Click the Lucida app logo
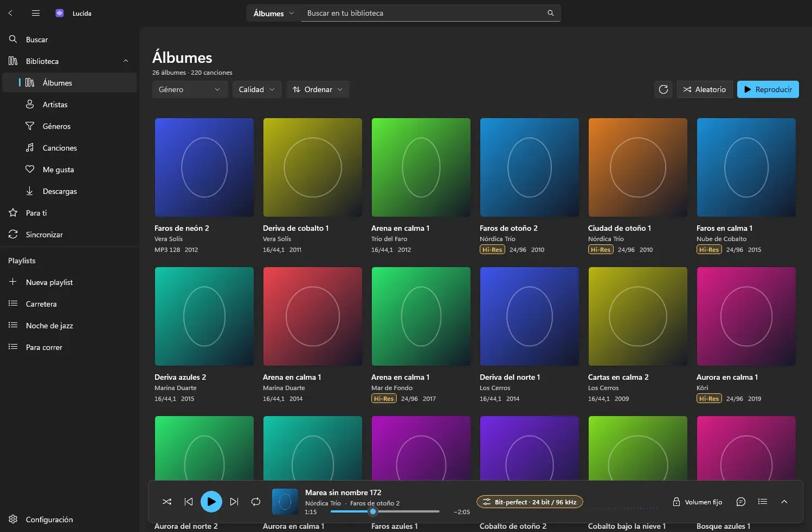 tap(60, 13)
